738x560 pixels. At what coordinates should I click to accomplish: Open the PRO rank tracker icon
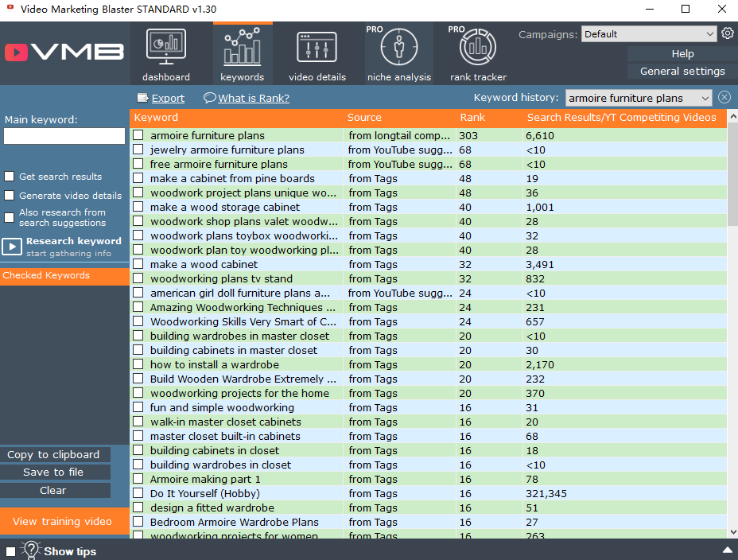point(478,48)
